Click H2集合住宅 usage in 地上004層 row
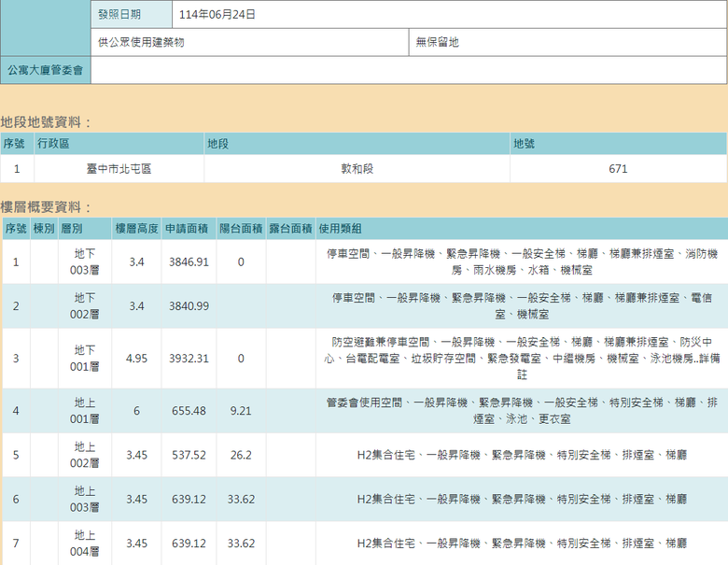This screenshot has height=565, width=728. tap(522, 544)
